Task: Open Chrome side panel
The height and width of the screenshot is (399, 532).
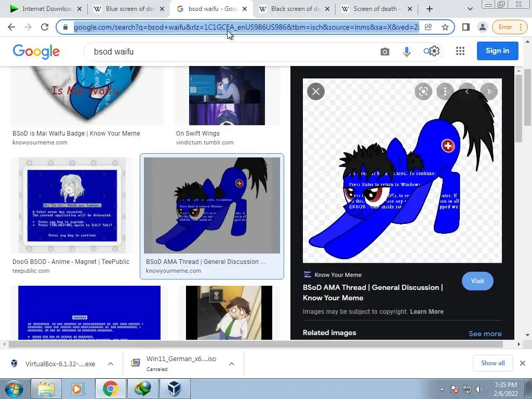Action: [x=466, y=27]
